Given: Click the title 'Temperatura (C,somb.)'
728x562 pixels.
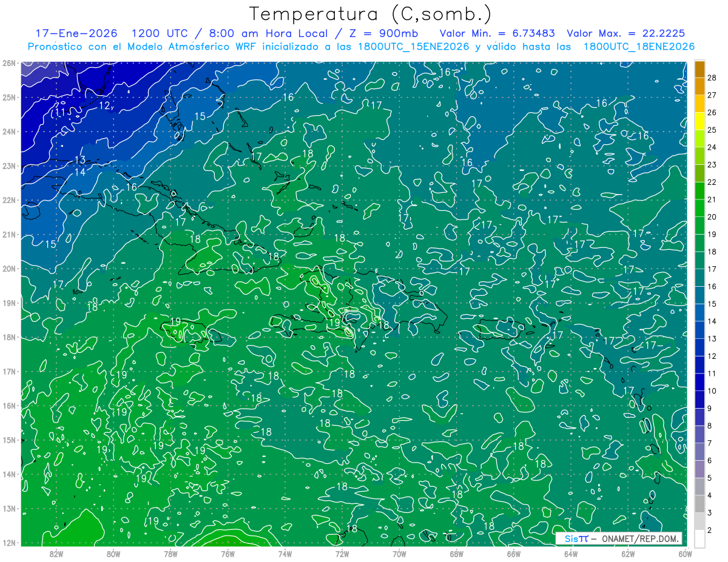Looking at the screenshot, I should click(371, 14).
